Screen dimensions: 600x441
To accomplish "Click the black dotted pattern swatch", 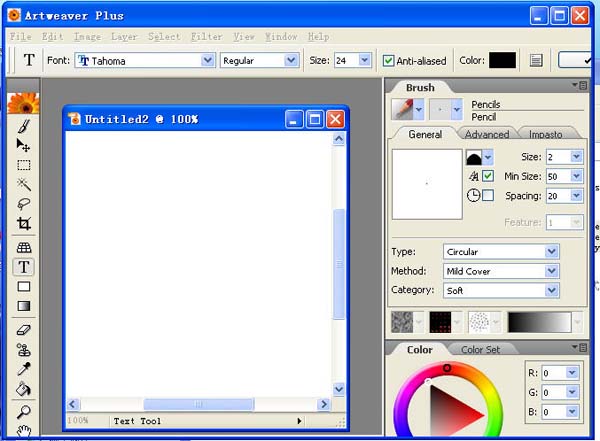I will point(440,322).
